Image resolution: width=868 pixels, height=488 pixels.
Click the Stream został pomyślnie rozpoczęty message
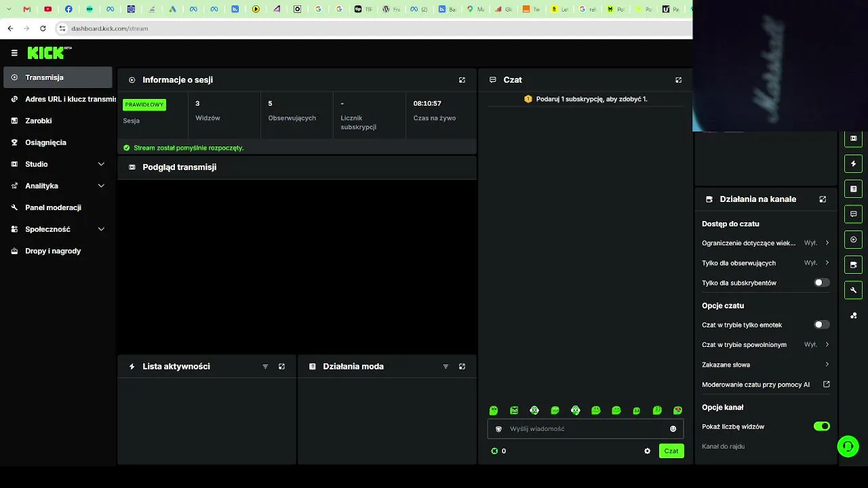tap(189, 148)
